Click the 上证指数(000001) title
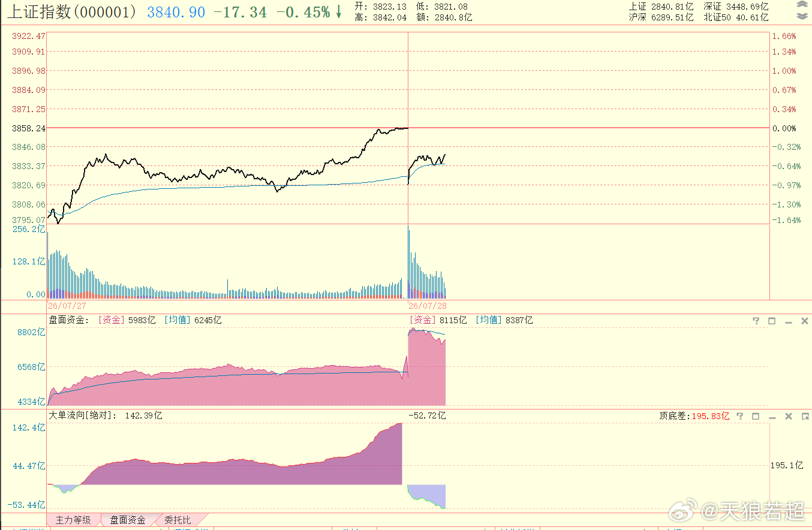 pos(72,12)
